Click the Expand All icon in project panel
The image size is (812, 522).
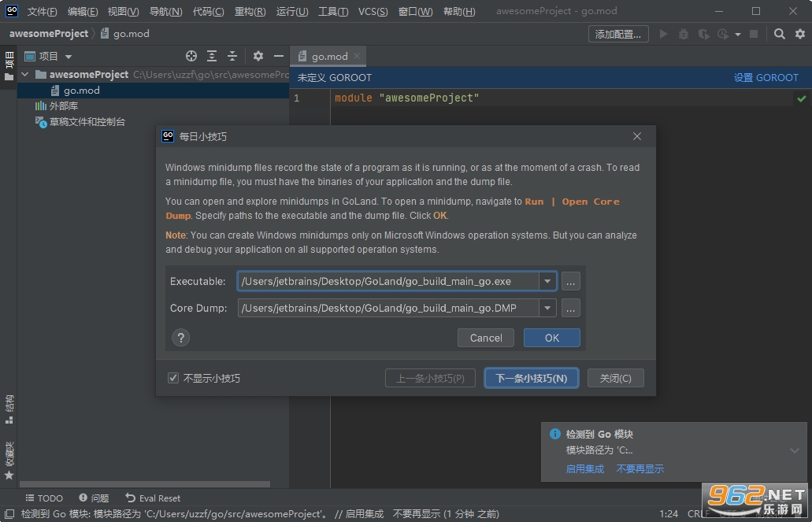point(212,56)
